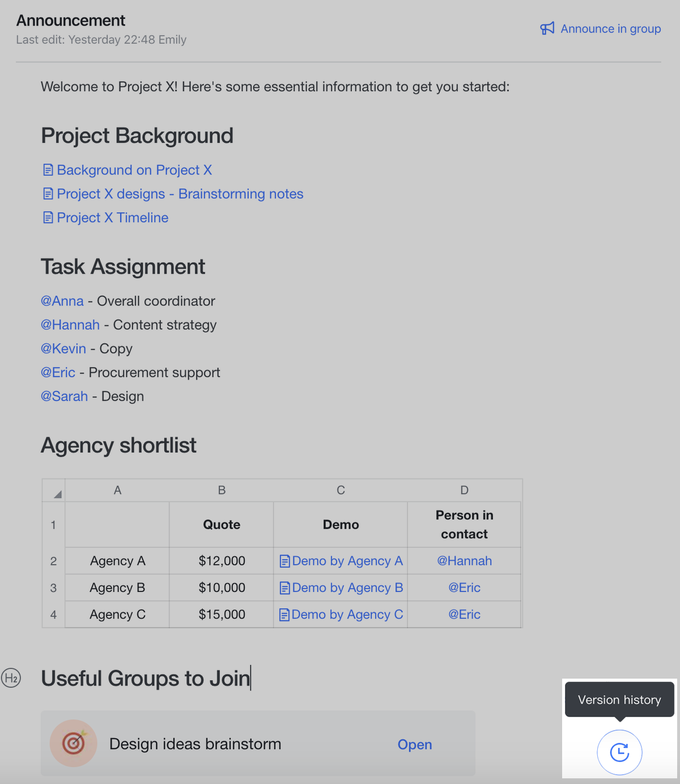This screenshot has height=784, width=680.
Task: Click the document icon before Demo by Agency A
Action: click(284, 561)
